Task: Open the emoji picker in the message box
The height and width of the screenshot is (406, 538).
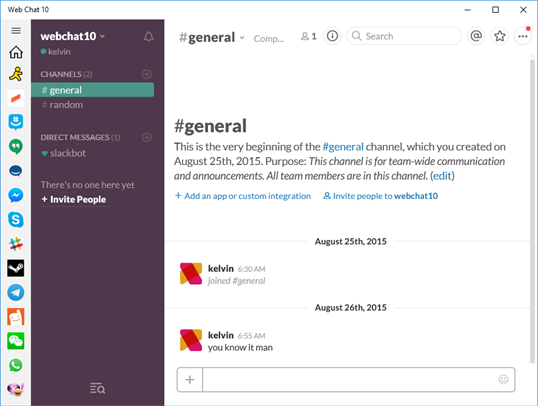Action: coord(503,379)
